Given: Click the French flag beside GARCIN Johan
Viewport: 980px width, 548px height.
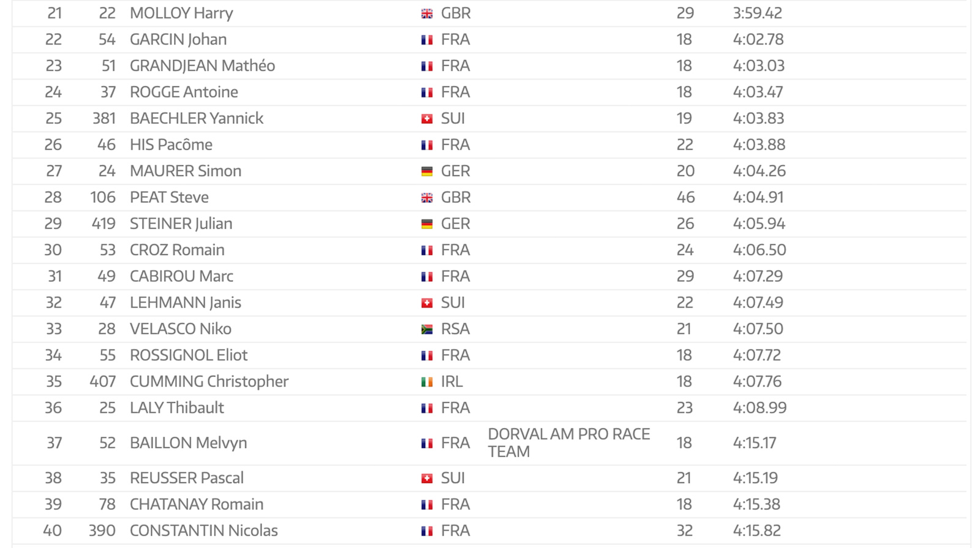Looking at the screenshot, I should (427, 40).
